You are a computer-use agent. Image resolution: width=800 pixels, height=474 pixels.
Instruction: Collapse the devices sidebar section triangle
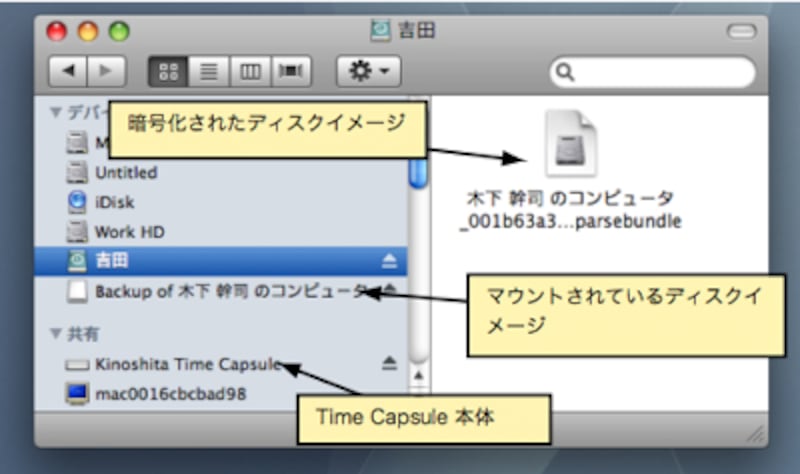(56, 112)
